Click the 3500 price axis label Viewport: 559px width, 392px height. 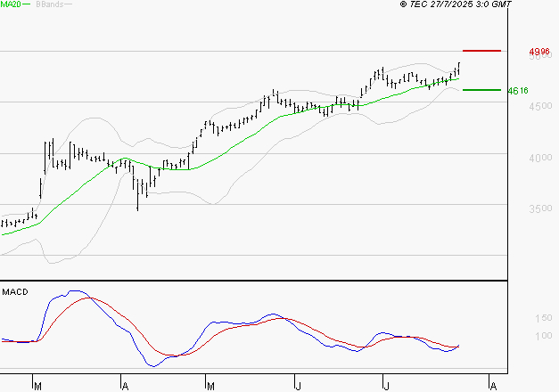(x=540, y=208)
